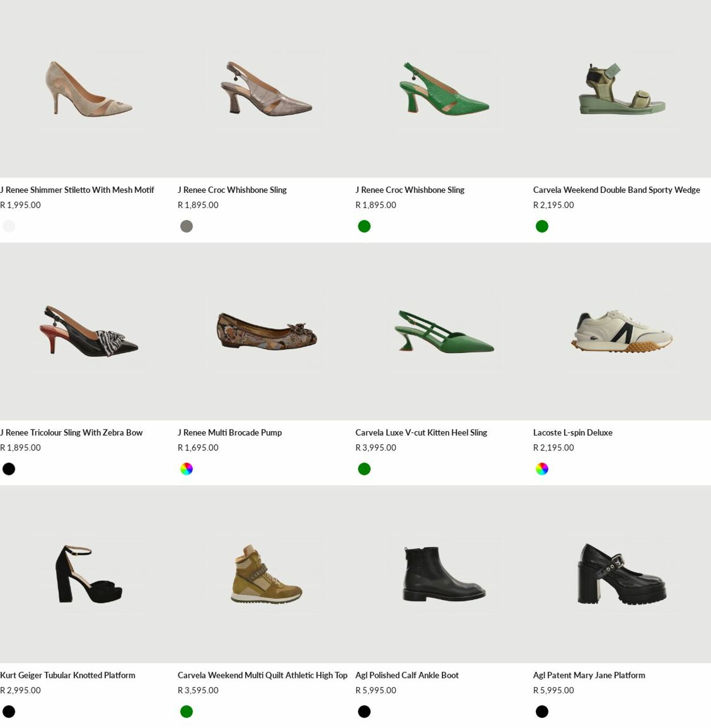711x728 pixels.
Task: Click the Lacoste L-spin Deluxe title
Action: point(573,433)
